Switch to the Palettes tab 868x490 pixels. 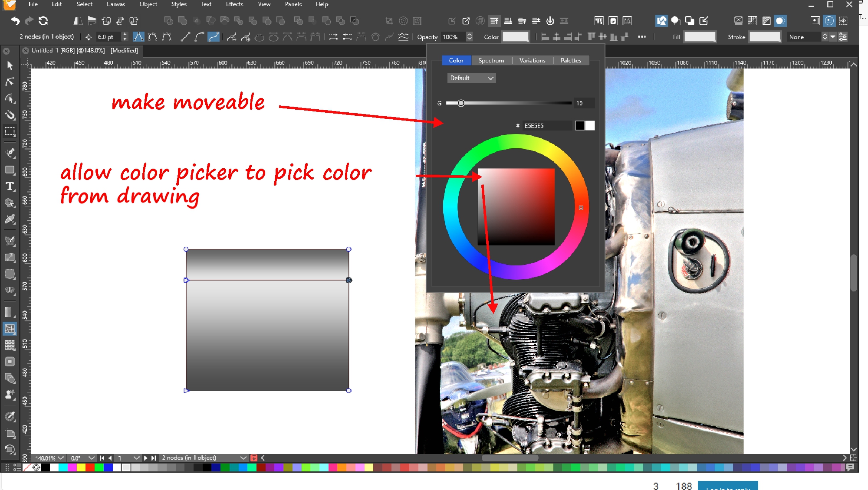[570, 60]
